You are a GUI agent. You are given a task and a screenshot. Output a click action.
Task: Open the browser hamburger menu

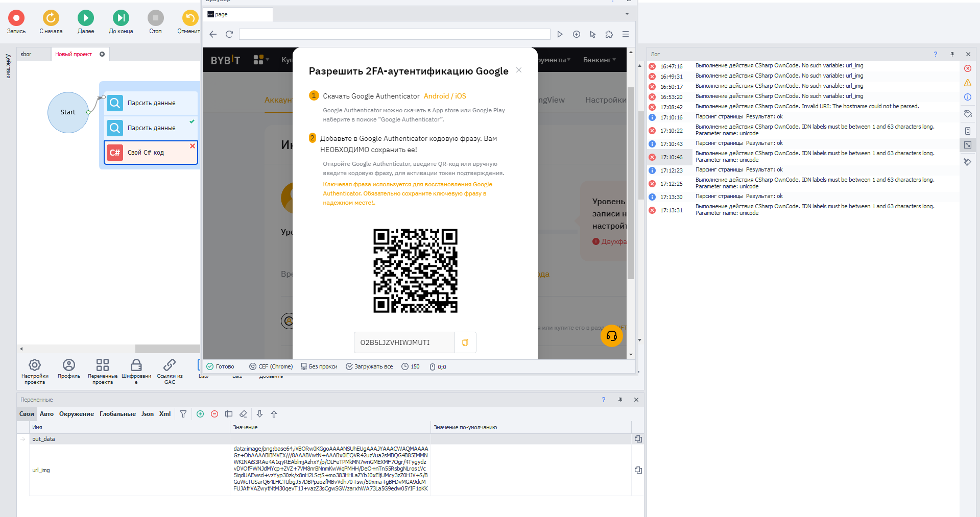(626, 34)
